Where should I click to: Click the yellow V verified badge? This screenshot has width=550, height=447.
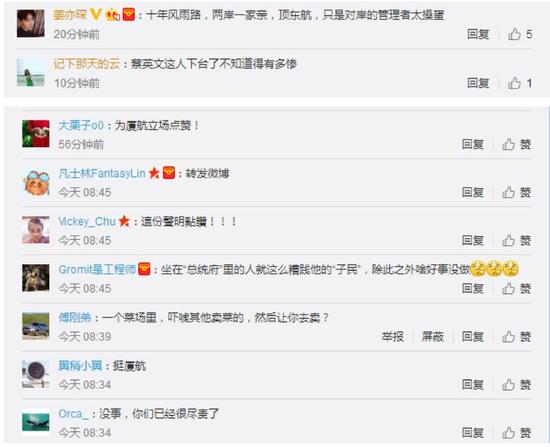tap(96, 14)
